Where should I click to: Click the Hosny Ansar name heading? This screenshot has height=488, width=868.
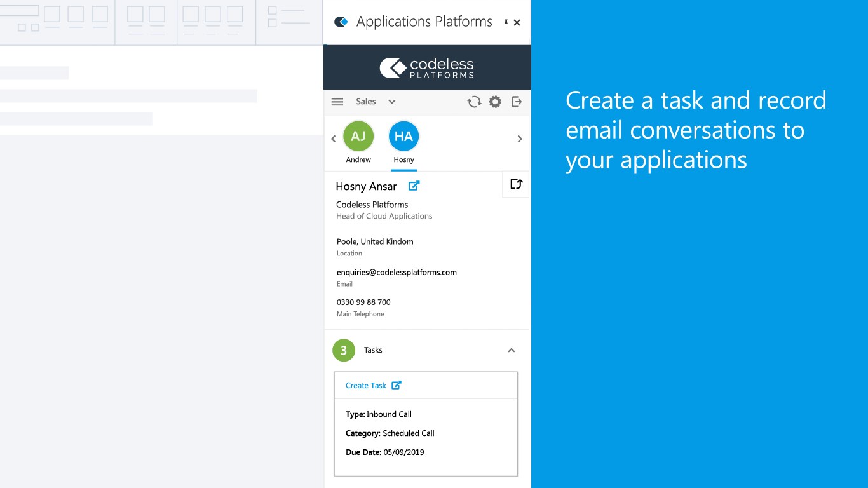366,186
